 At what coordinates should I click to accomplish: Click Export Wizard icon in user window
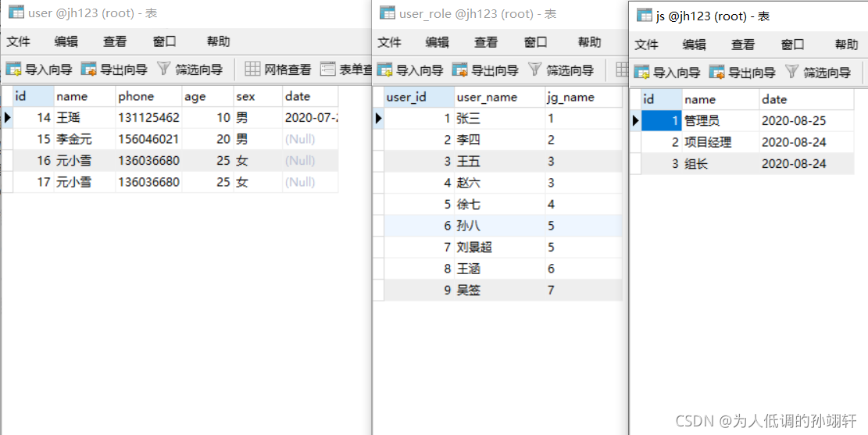coord(88,70)
